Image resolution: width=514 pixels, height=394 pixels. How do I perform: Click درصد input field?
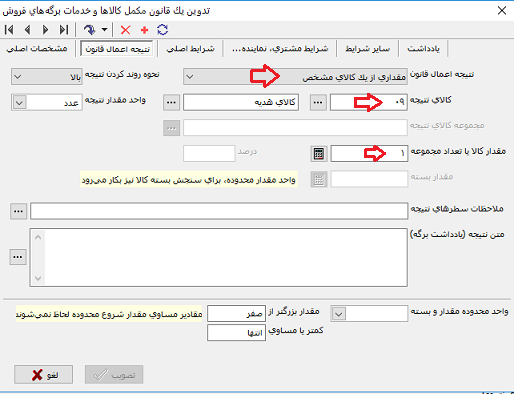209,153
